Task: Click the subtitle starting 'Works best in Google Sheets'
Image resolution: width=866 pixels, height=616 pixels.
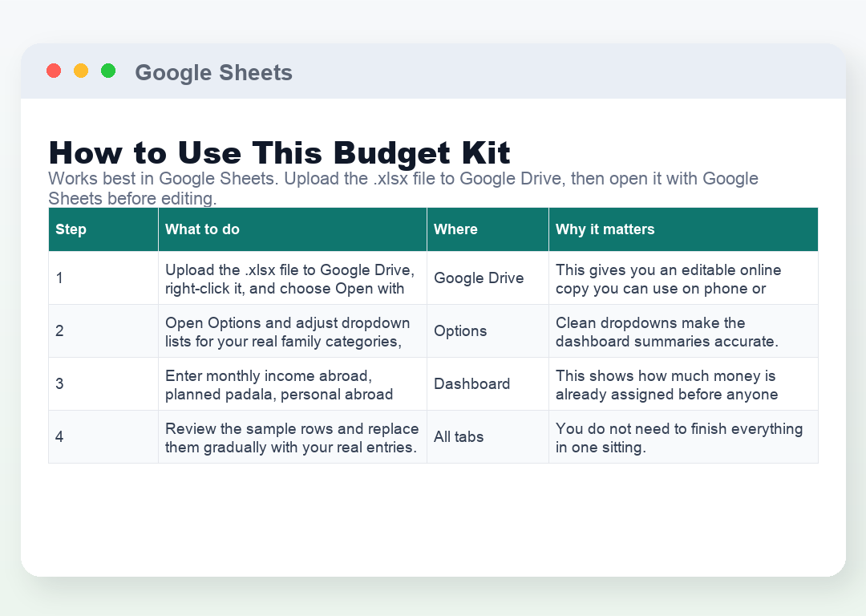Action: point(403,188)
